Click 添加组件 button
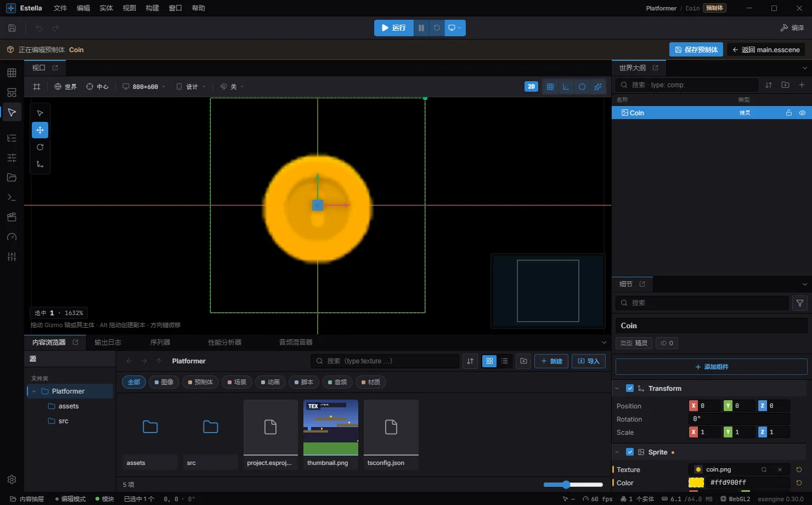812x505 pixels. 712,367
